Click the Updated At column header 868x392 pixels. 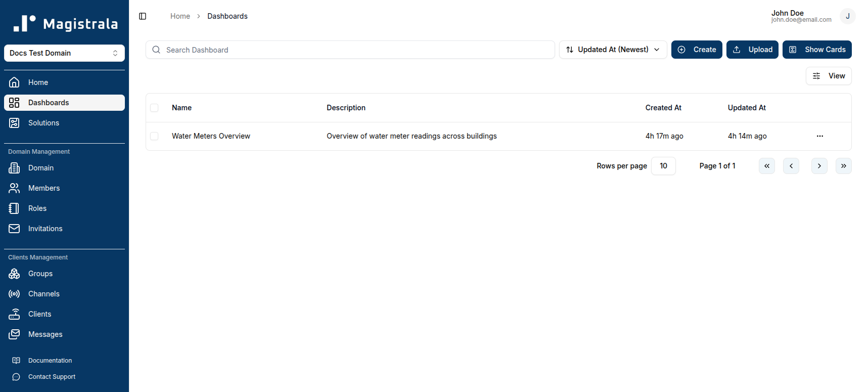tap(747, 108)
